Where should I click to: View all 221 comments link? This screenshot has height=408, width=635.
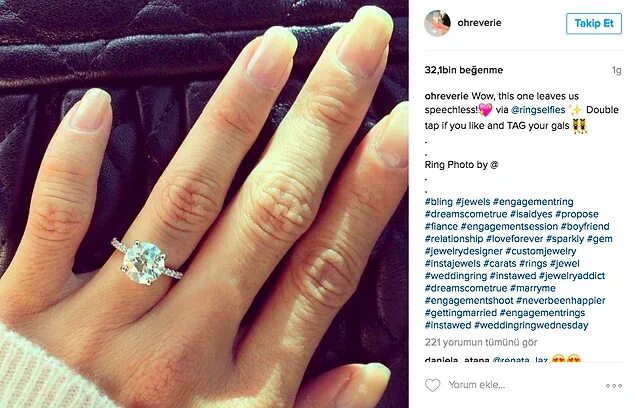pos(481,342)
